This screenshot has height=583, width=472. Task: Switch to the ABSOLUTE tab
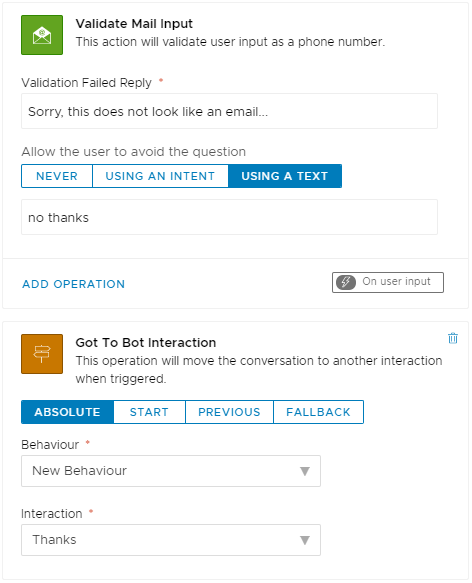tap(67, 412)
